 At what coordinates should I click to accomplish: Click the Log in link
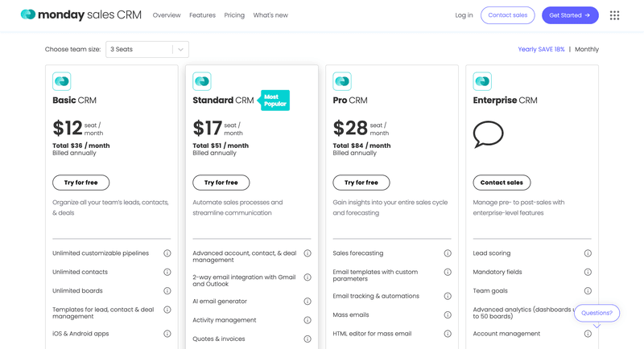464,15
